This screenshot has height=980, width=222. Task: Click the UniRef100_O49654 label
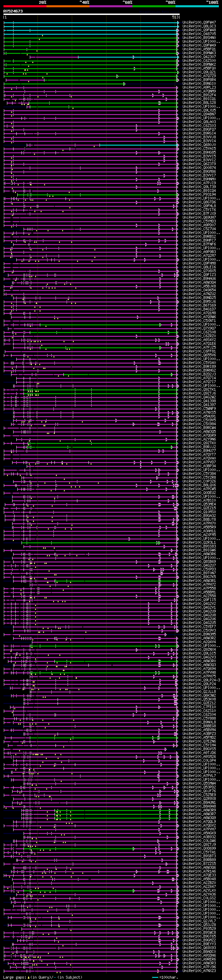[x=199, y=290]
